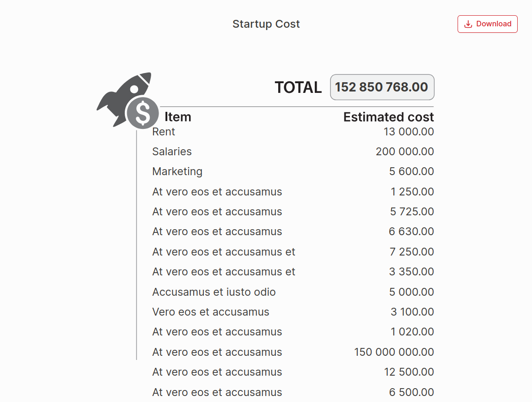Select the bottom cost value 6 500.00
This screenshot has height=402, width=532.
(x=411, y=392)
